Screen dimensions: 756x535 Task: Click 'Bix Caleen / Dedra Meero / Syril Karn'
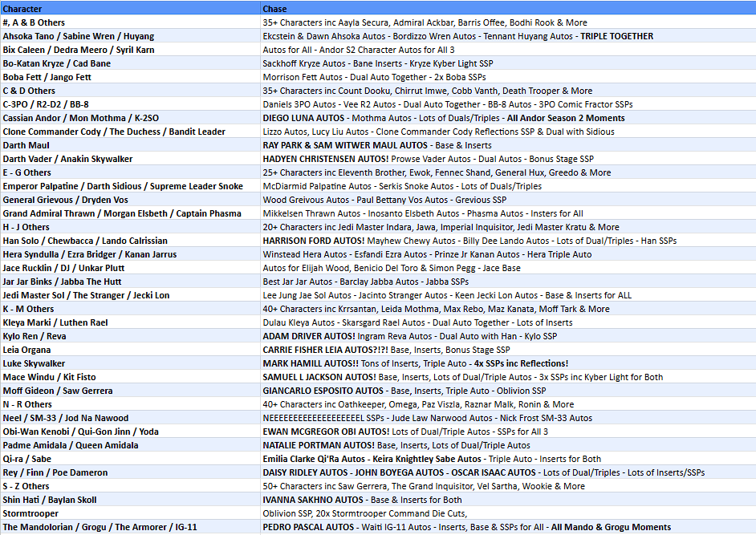(x=130, y=50)
